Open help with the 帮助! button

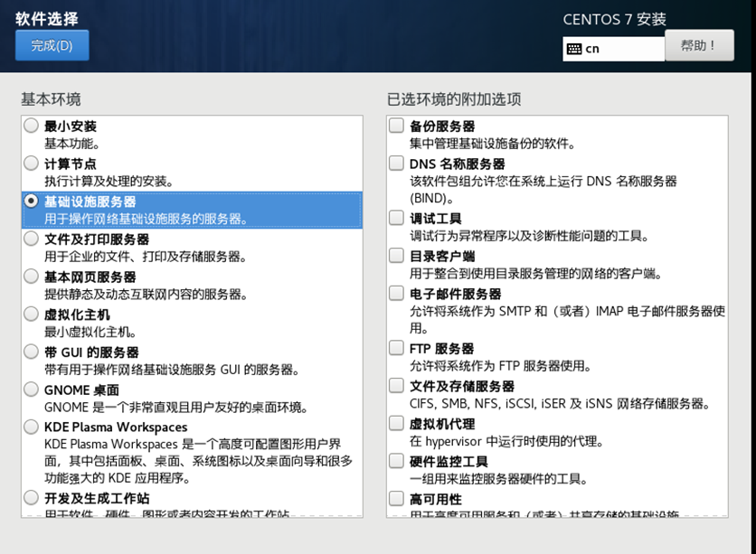699,45
